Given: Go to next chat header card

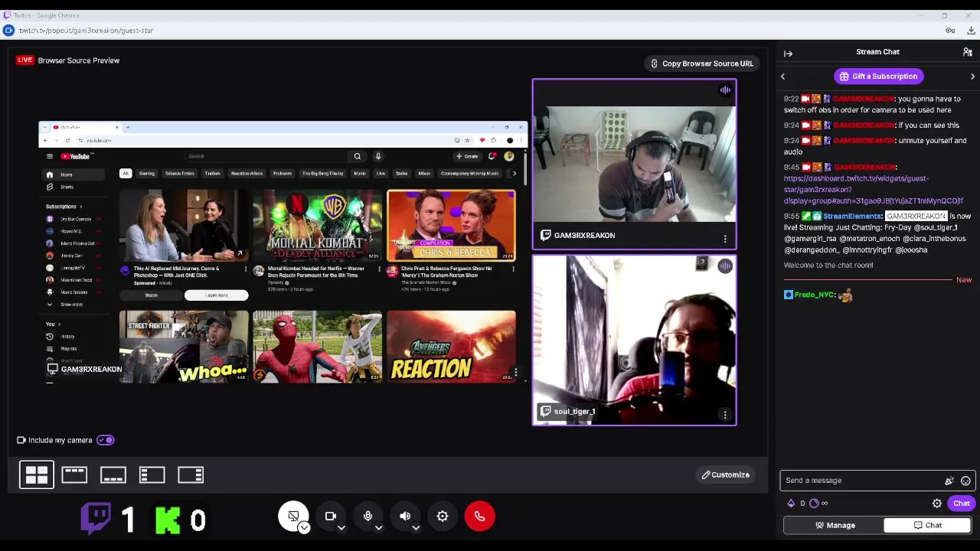Looking at the screenshot, I should 972,77.
